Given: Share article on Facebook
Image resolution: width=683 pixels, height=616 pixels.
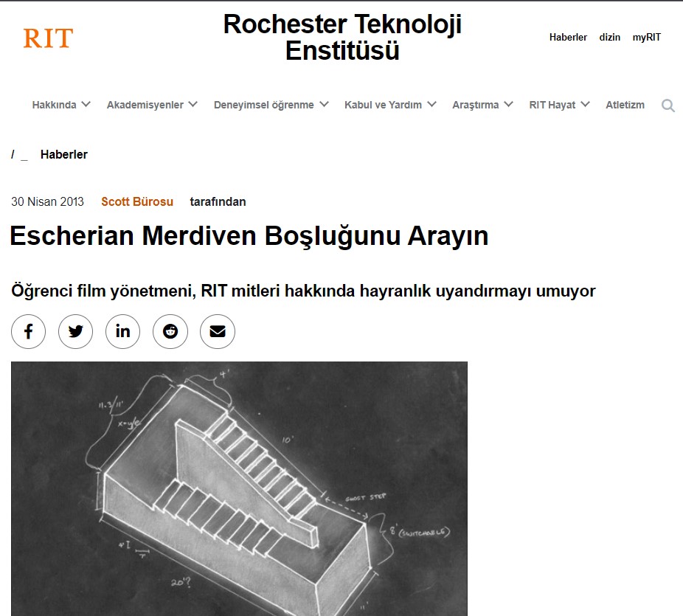Looking at the screenshot, I should coord(29,332).
